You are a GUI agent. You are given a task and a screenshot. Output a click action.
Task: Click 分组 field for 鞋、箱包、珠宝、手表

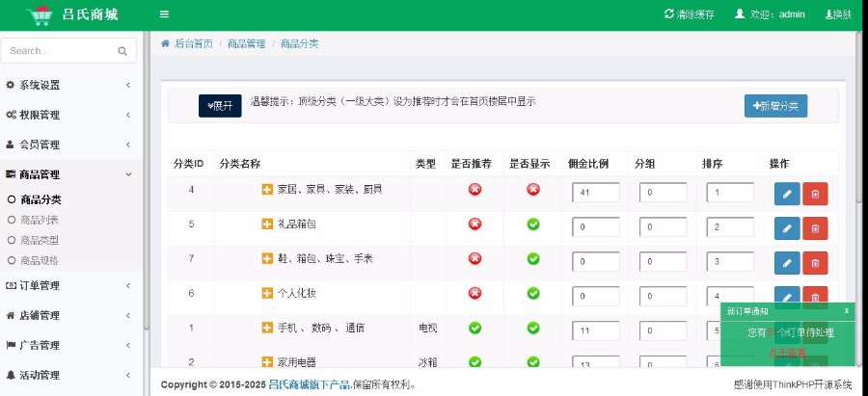pyautogui.click(x=663, y=262)
